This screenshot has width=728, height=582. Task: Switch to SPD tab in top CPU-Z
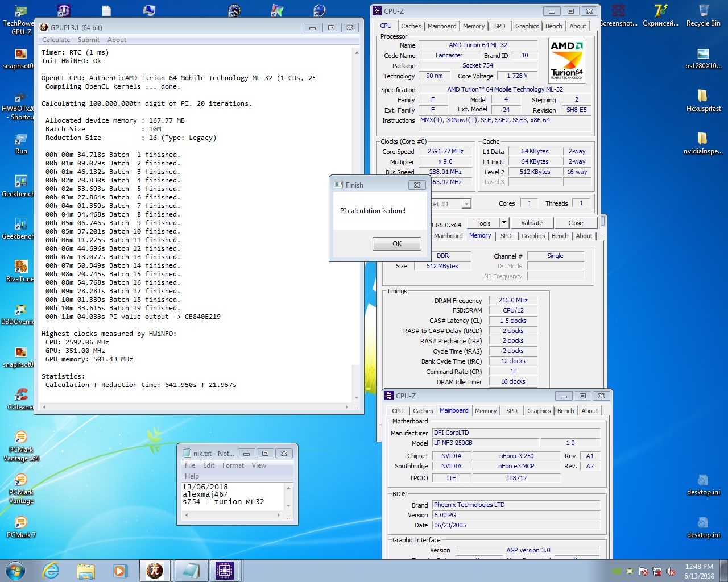click(499, 26)
